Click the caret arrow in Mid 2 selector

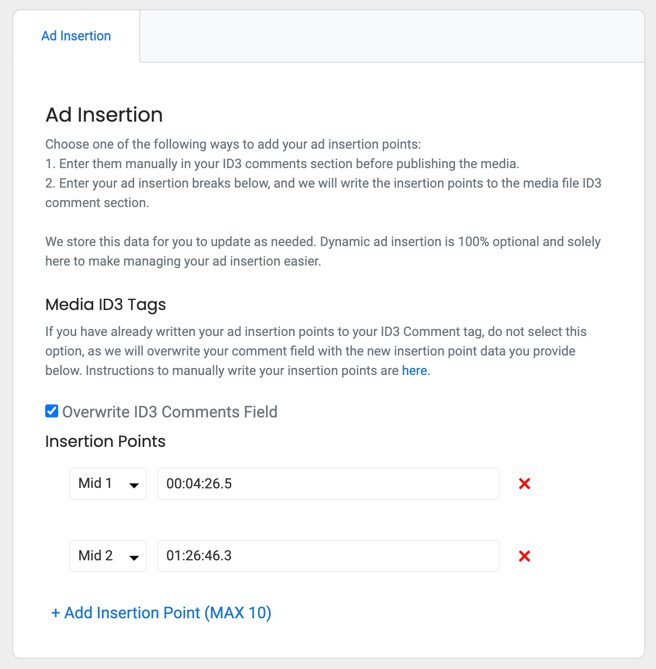(x=134, y=558)
